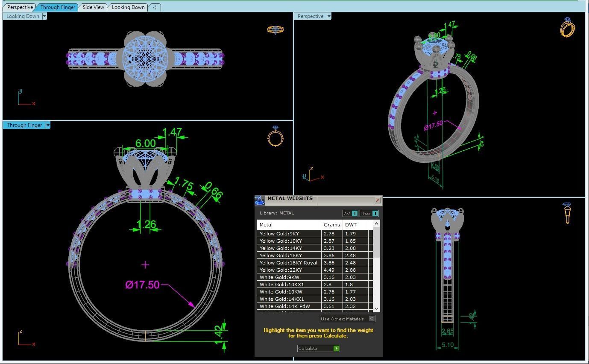Switch to the Side View tab
Image resolution: width=589 pixels, height=364 pixels.
click(93, 7)
